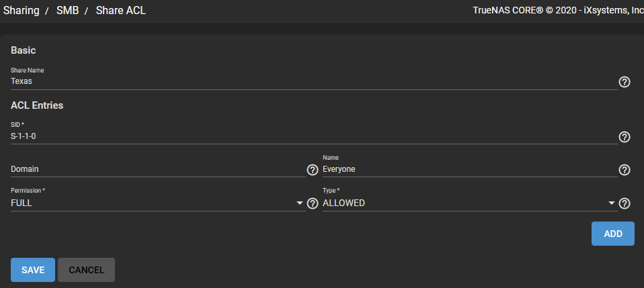Screen dimensions: 644x288
Task: Click into the SID field S-1-1-0
Action: [314, 136]
